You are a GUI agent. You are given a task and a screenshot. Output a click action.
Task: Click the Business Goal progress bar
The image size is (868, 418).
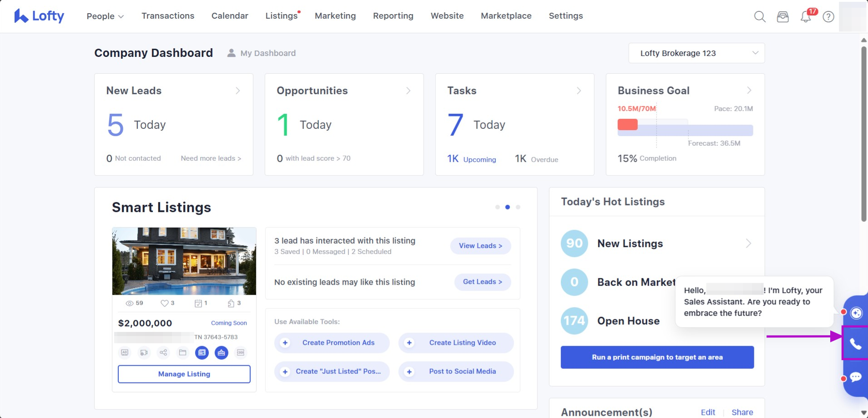[x=685, y=130]
